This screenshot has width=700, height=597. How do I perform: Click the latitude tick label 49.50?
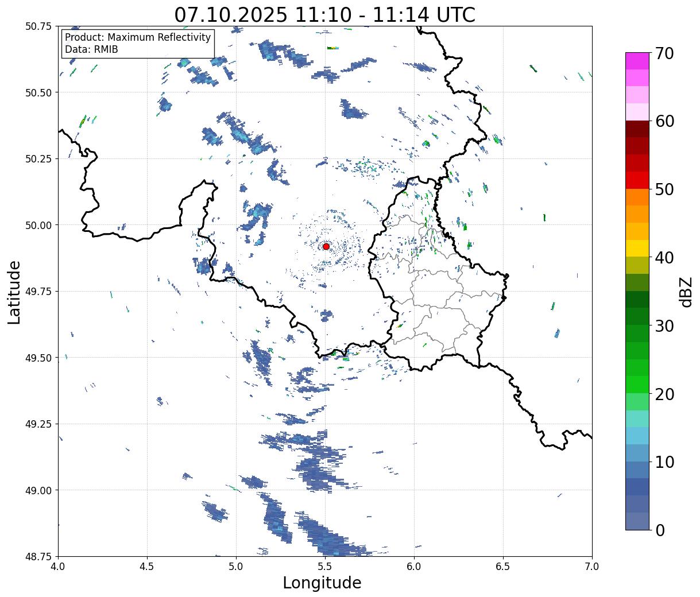coord(38,358)
